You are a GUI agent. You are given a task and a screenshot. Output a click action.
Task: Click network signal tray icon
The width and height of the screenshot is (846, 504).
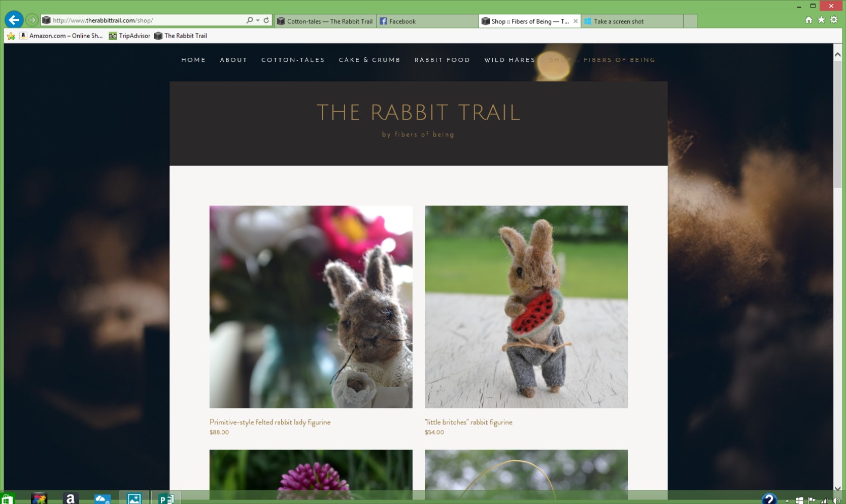point(824,501)
